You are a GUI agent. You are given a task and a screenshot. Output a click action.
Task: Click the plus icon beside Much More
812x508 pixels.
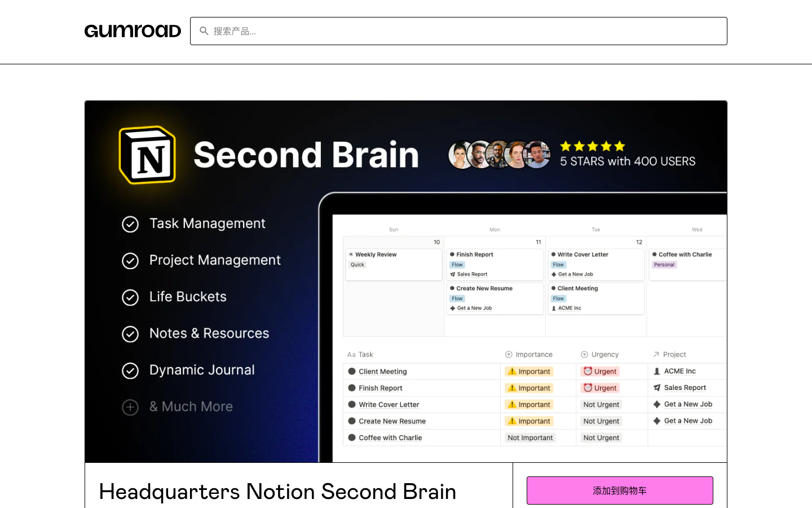tap(130, 408)
